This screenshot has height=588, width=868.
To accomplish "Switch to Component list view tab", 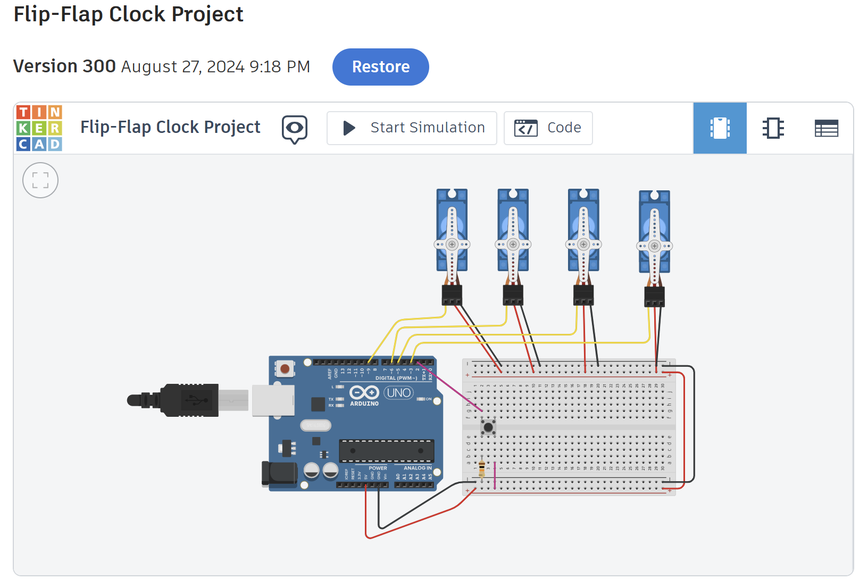I will coord(826,128).
